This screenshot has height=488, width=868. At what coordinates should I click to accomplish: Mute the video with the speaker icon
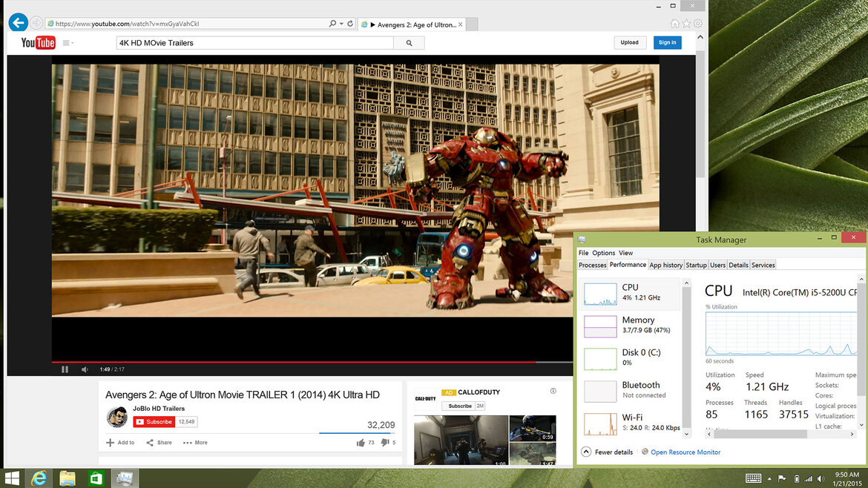tap(85, 369)
